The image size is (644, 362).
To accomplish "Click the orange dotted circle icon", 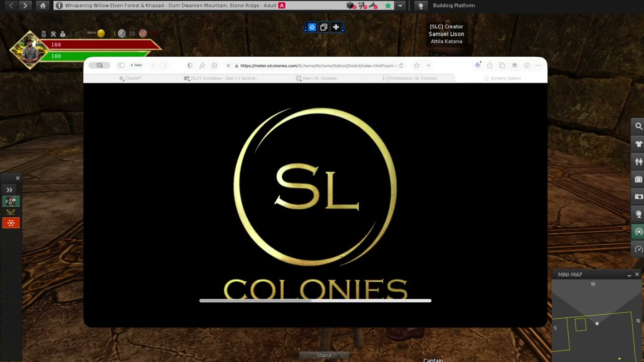I will [x=11, y=223].
